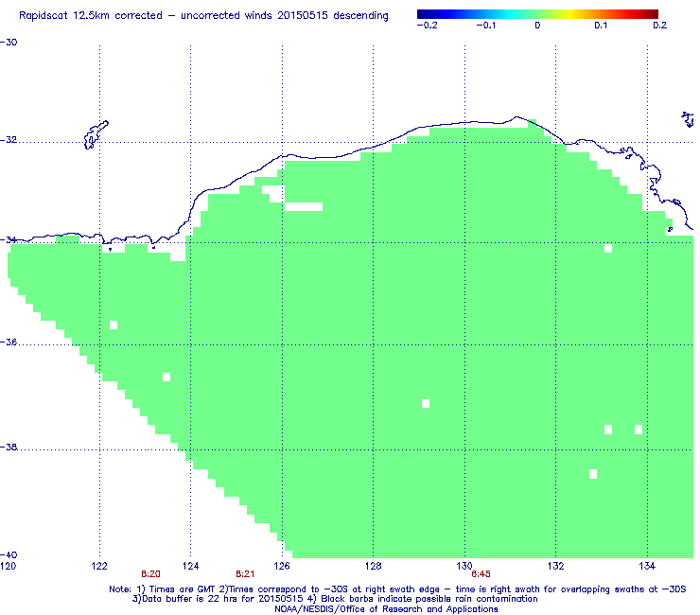Click the 132 longitude label

click(556, 567)
